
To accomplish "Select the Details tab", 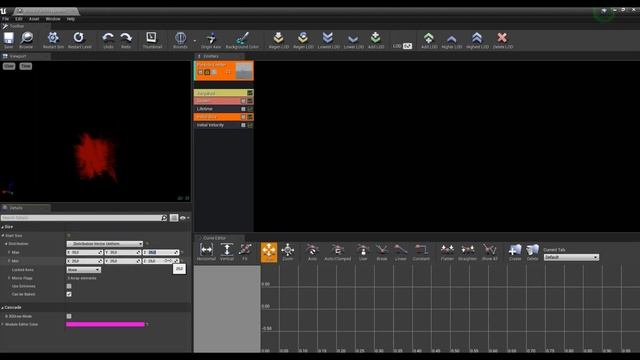I will pos(25,208).
